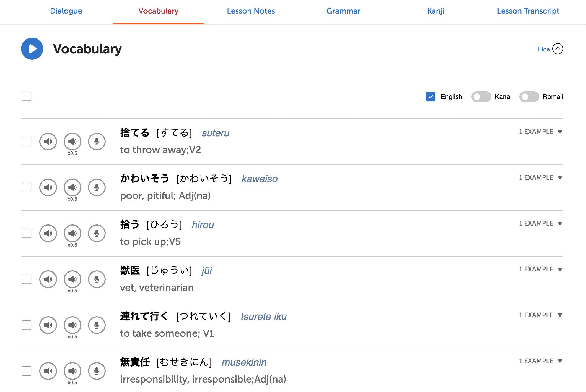Uncheck the English checkbox
The height and width of the screenshot is (392, 586).
[431, 97]
